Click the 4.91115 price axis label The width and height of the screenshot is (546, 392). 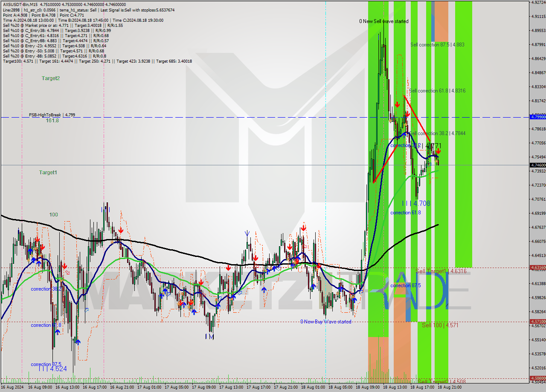click(539, 17)
